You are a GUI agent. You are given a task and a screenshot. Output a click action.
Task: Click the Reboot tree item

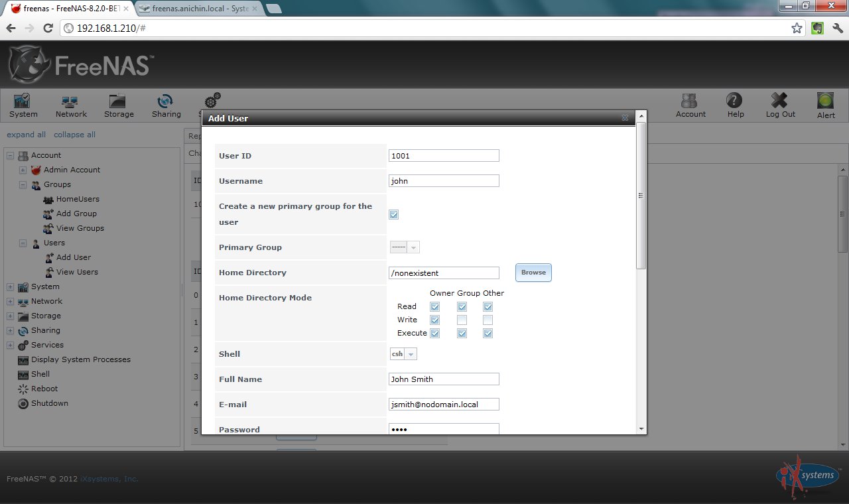pos(44,389)
